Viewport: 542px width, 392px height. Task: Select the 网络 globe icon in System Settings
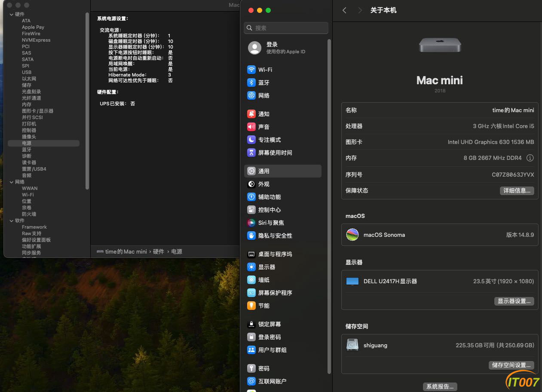point(251,95)
